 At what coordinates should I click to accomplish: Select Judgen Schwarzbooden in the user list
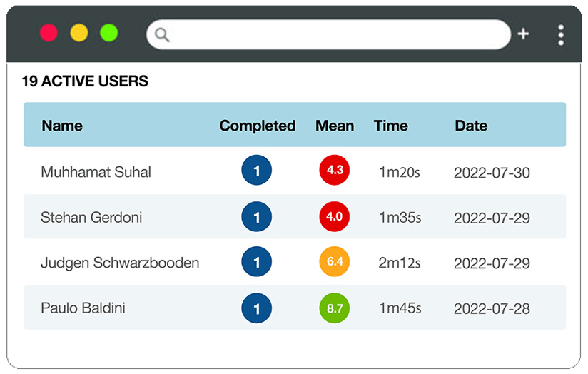click(120, 263)
